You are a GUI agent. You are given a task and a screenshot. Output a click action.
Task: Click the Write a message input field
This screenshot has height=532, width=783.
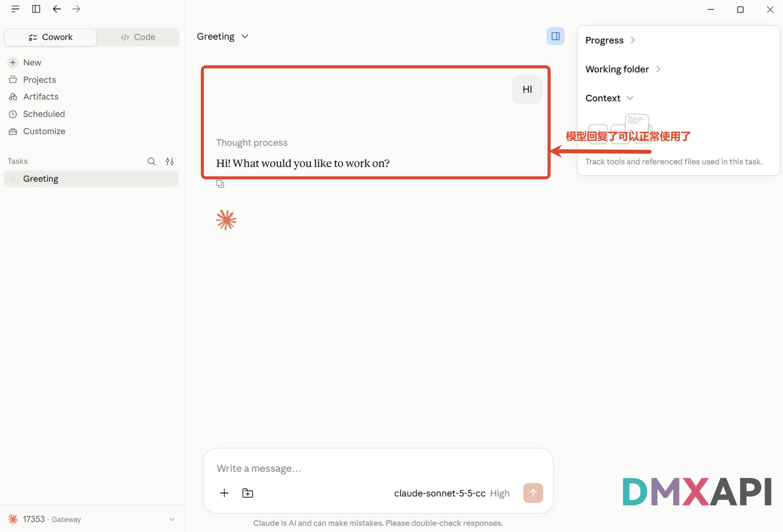378,468
